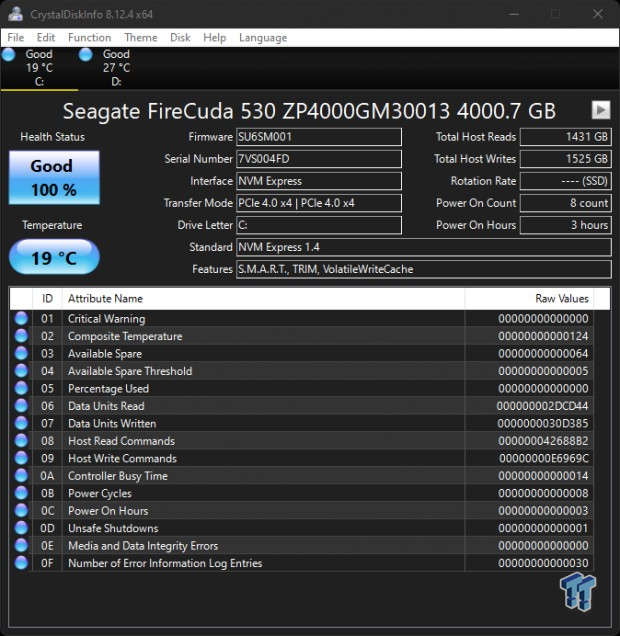The width and height of the screenshot is (620, 636).
Task: Open the File menu
Action: click(15, 38)
